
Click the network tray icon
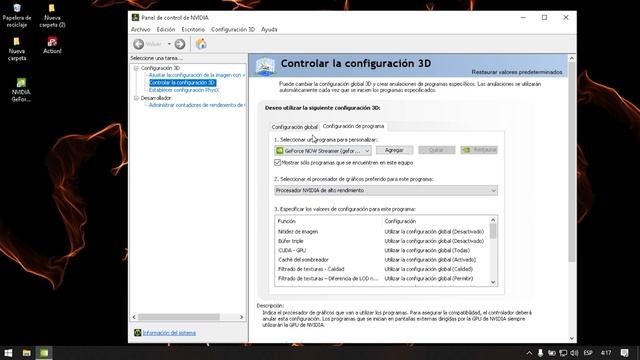coord(563,353)
